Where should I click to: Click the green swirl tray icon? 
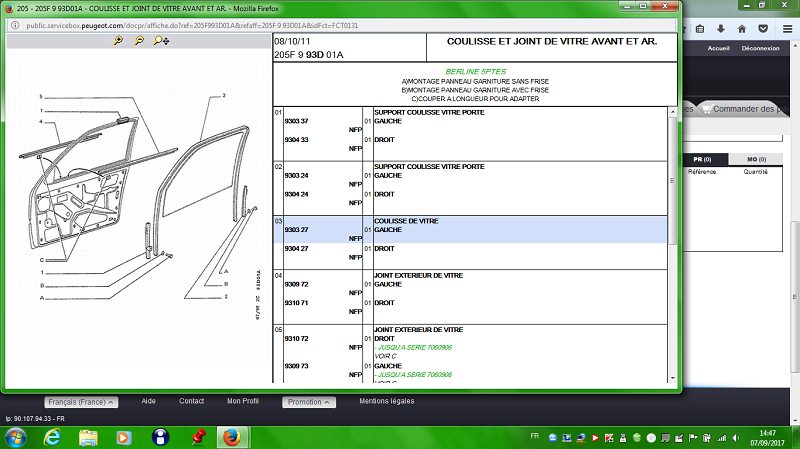click(637, 438)
